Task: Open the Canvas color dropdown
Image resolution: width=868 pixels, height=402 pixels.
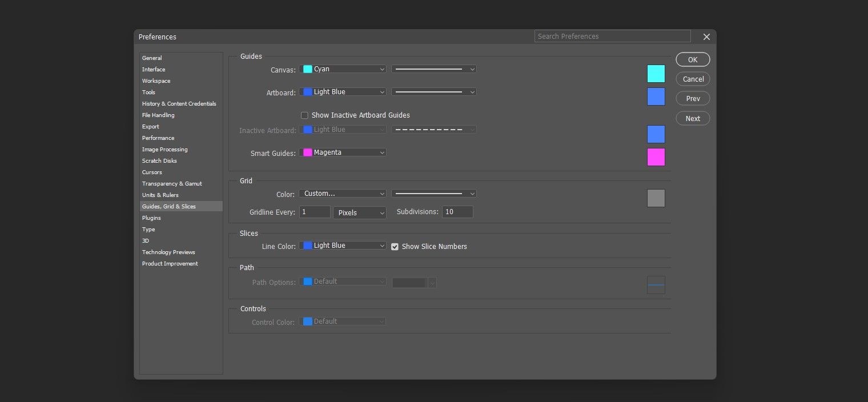Action: [343, 69]
